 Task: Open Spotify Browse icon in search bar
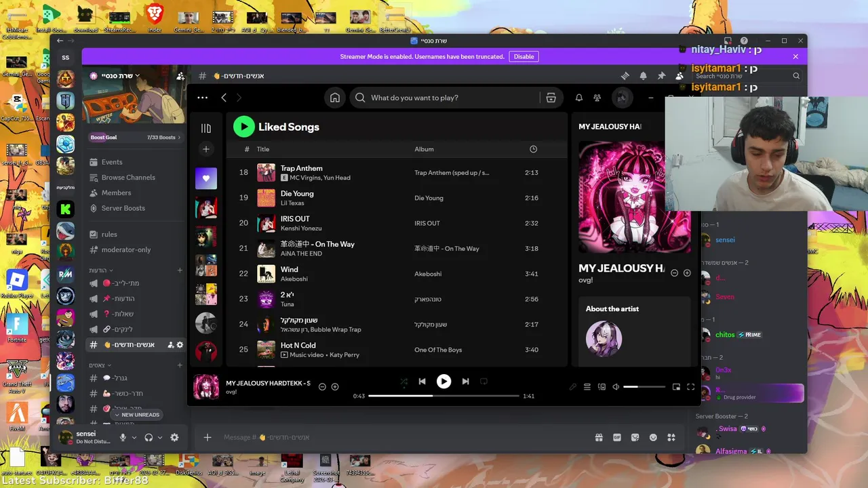[551, 98]
